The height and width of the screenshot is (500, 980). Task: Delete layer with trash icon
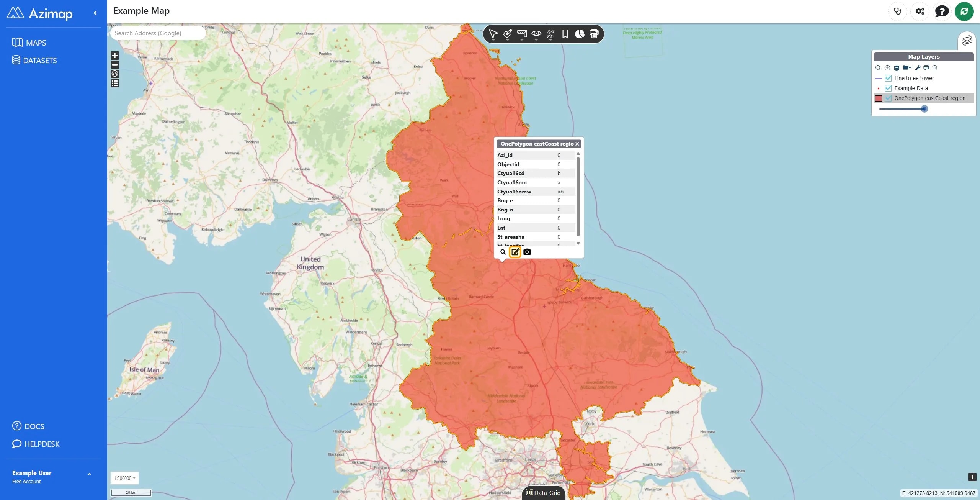[934, 68]
